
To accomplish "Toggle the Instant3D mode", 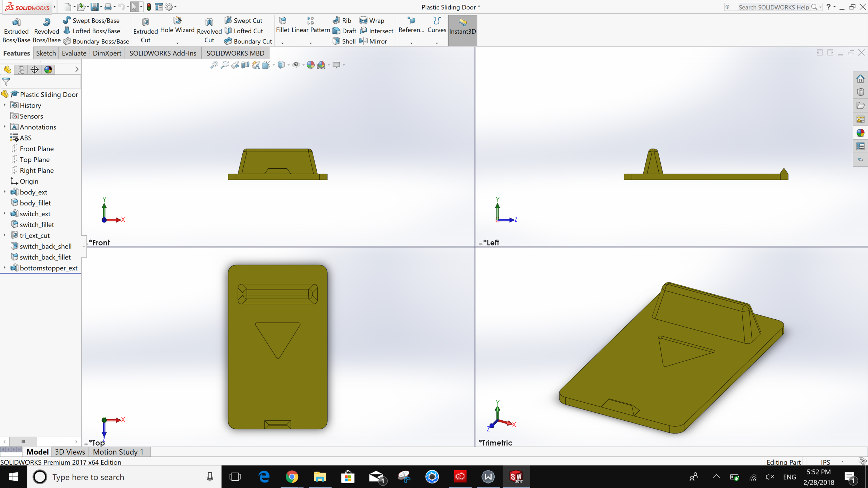I will pyautogui.click(x=462, y=30).
